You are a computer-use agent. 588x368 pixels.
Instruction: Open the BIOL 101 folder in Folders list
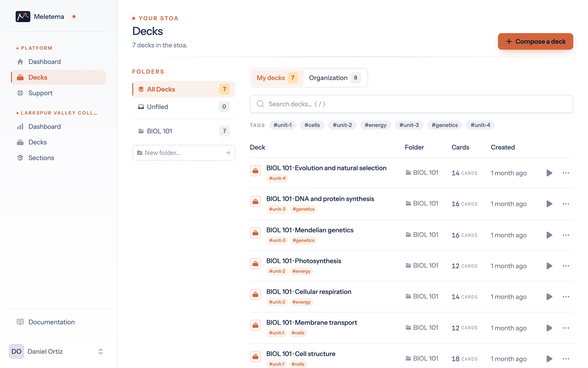(184, 131)
